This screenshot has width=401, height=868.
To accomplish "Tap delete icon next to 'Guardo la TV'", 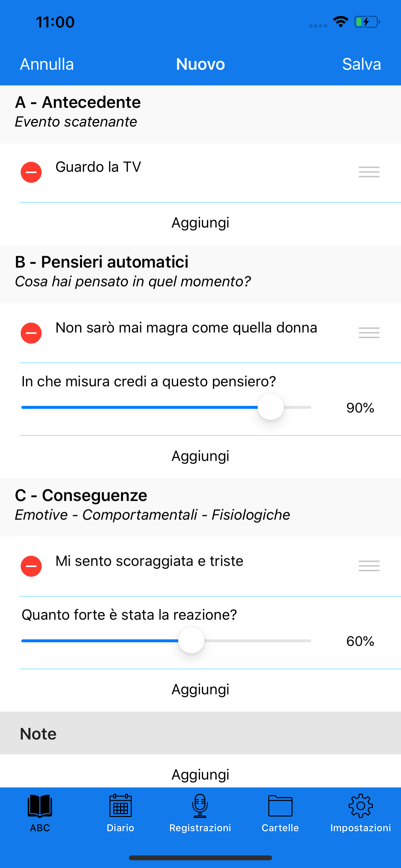I will (x=31, y=172).
